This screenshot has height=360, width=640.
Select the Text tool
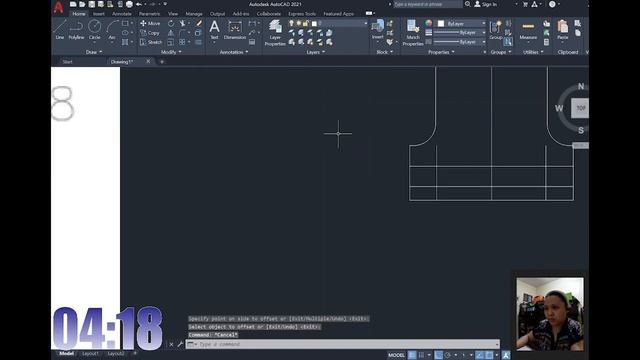pyautogui.click(x=214, y=29)
